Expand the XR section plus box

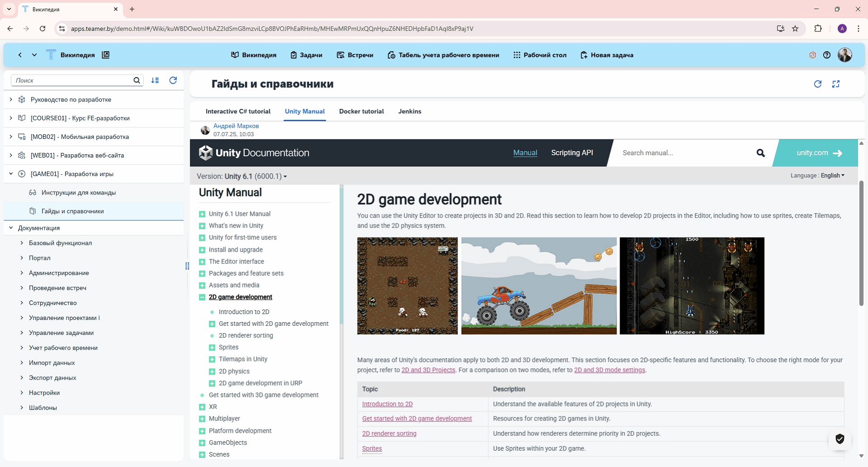click(202, 407)
